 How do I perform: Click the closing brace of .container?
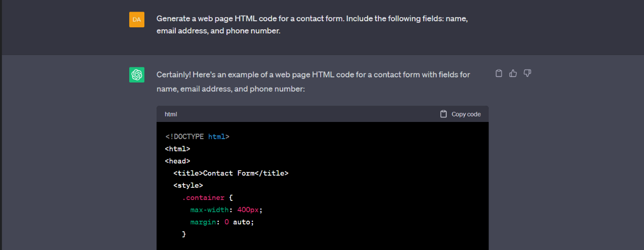[184, 234]
